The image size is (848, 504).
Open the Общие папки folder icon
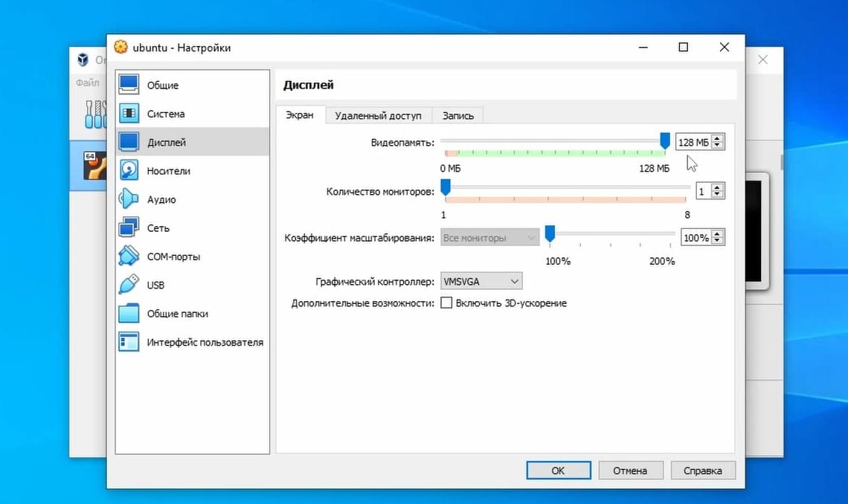(x=129, y=313)
